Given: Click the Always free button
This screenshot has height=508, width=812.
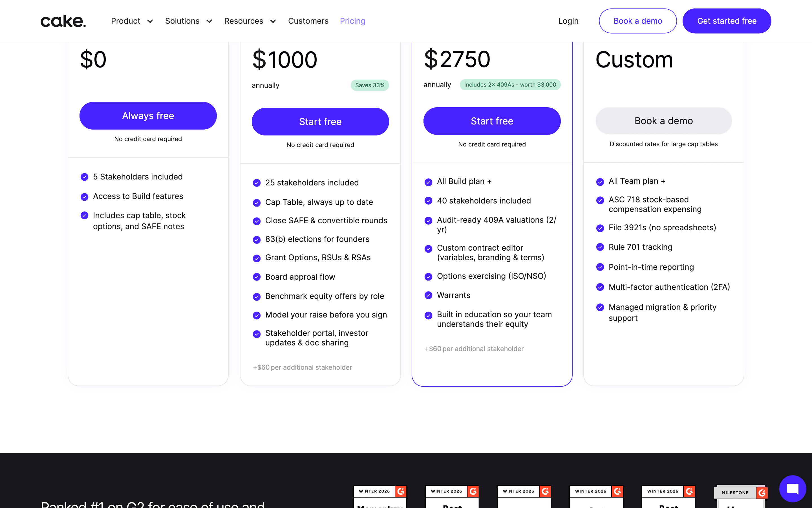Looking at the screenshot, I should pyautogui.click(x=148, y=116).
